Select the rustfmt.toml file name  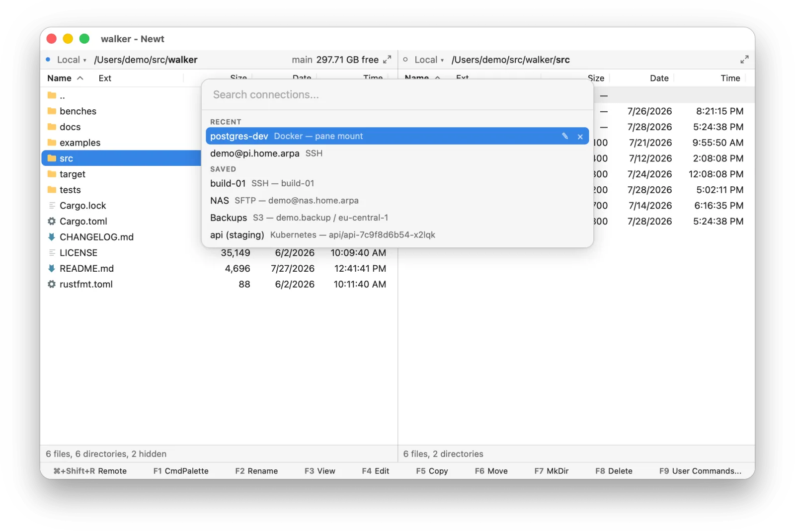coord(86,284)
